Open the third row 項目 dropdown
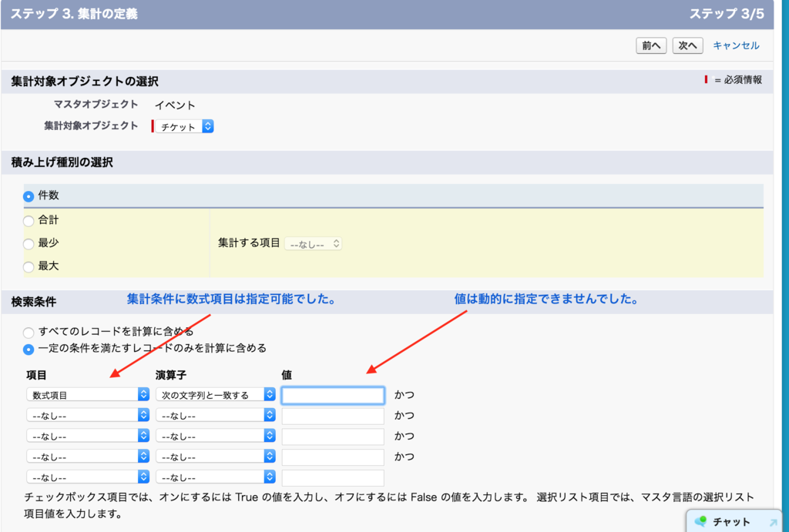Viewport: 789px width, 532px height. pyautogui.click(x=88, y=436)
